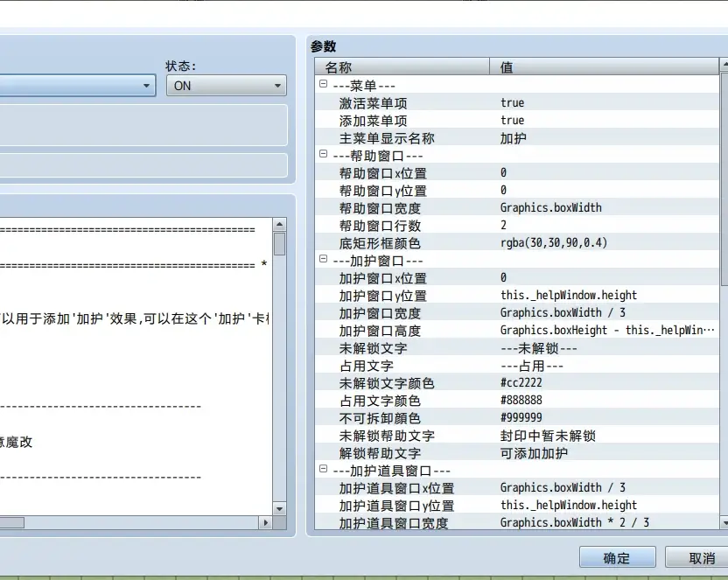728x580 pixels.
Task: Select the 加护道具窗口宽度 parameter
Action: 517,523
